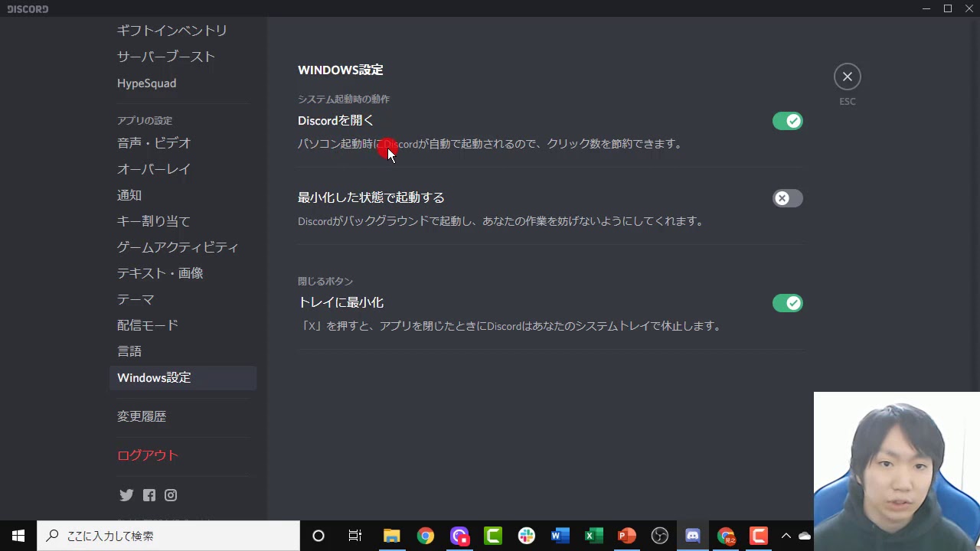Open Microsoft Word from taskbar
980x551 pixels.
pos(560,536)
